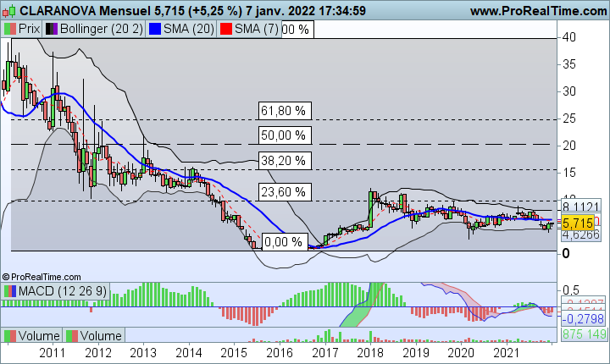Click the 2021 year label on time axis
610x364 pixels.
coord(506,353)
